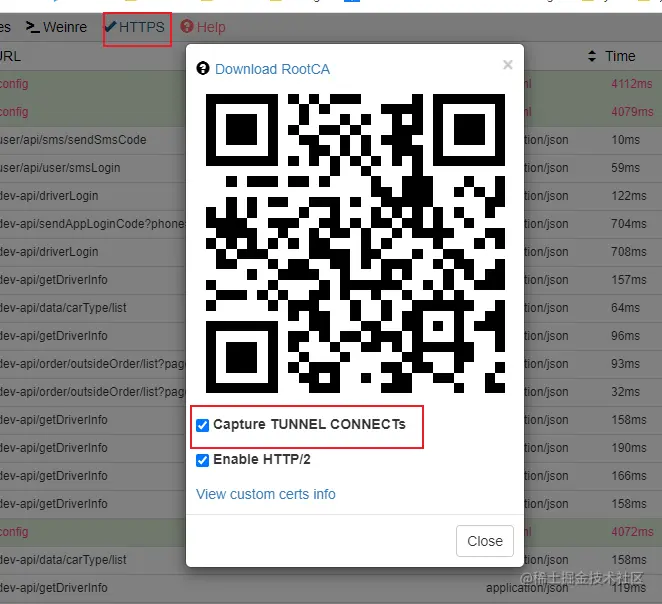Toggle the Enable HTTP/2 checkbox

[x=203, y=460]
